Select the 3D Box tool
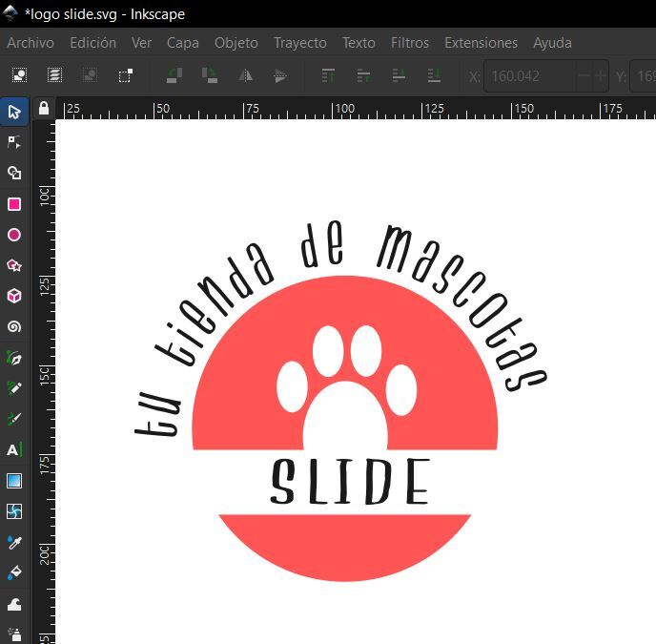656x644 pixels. pos(14,296)
